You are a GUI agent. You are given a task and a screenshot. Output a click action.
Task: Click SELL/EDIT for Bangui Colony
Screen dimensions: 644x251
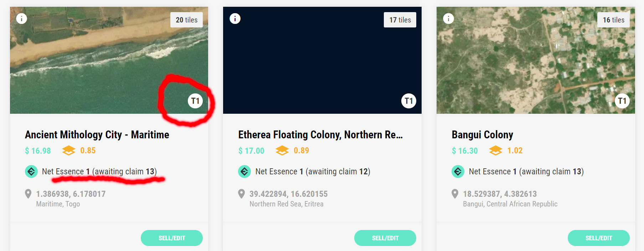pyautogui.click(x=599, y=238)
